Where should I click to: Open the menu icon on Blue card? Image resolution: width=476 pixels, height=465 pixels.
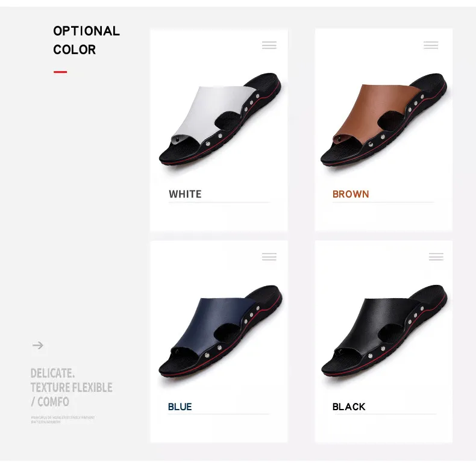269,257
